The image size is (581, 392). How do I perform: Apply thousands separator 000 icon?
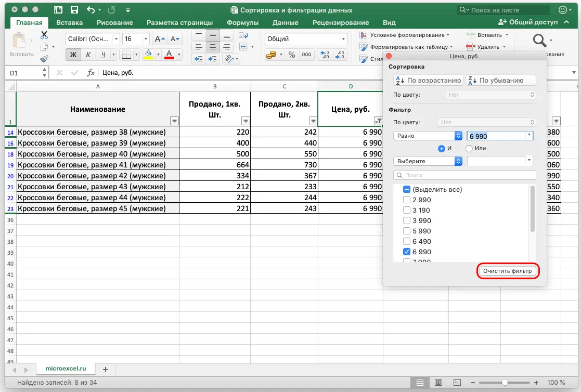[306, 55]
